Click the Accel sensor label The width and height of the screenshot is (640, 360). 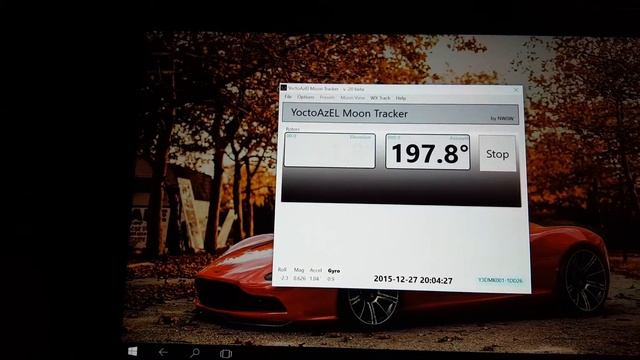(x=316, y=270)
